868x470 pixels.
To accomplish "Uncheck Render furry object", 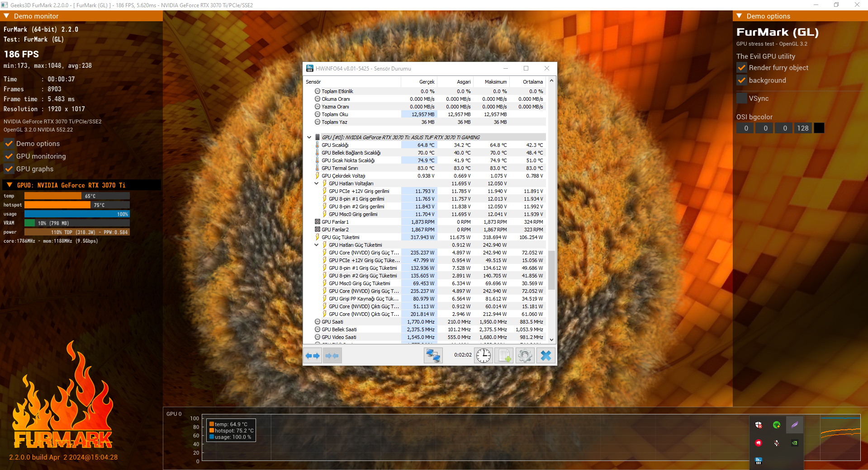I will (741, 68).
